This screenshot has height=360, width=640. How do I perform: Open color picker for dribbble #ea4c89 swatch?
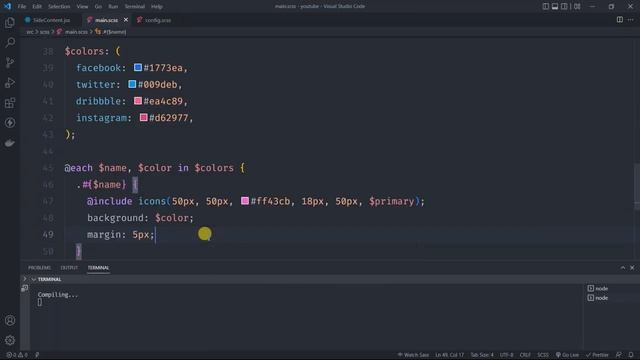[138, 101]
